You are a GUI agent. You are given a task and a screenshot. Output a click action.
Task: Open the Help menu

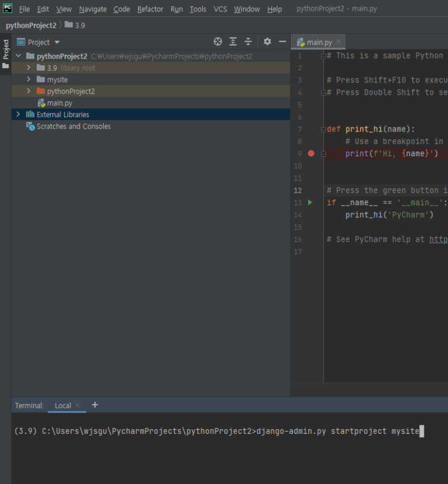pyautogui.click(x=274, y=9)
